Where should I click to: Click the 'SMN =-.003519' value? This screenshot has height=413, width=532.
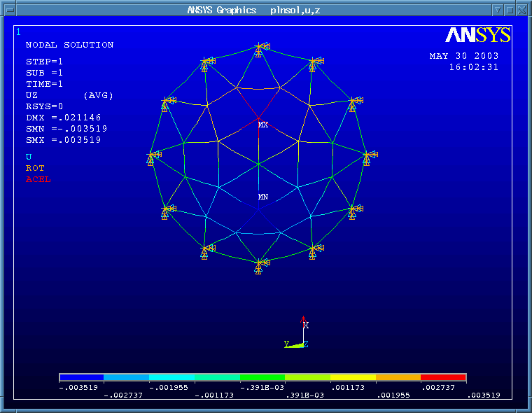pyautogui.click(x=66, y=129)
